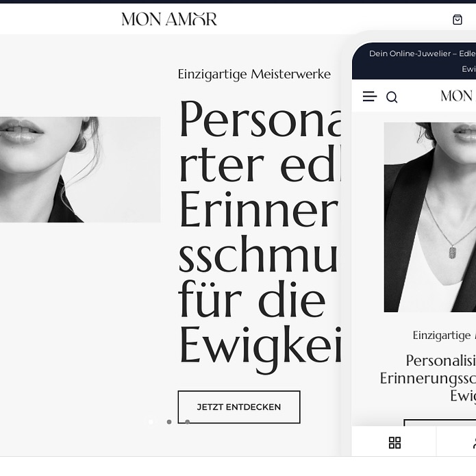The height and width of the screenshot is (476, 476).
Task: Click the woman's portrait hero image
Action: [80, 169]
